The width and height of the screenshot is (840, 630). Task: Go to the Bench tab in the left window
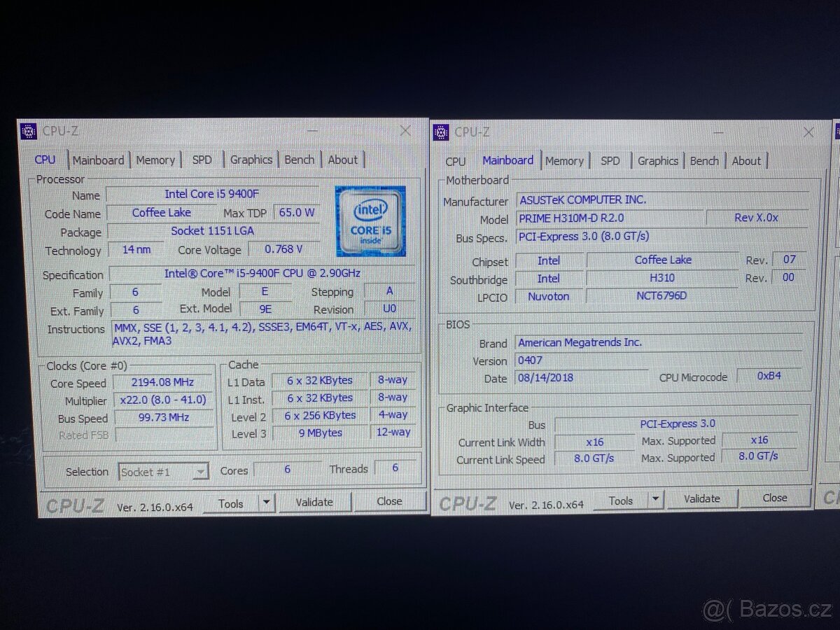coord(299,160)
